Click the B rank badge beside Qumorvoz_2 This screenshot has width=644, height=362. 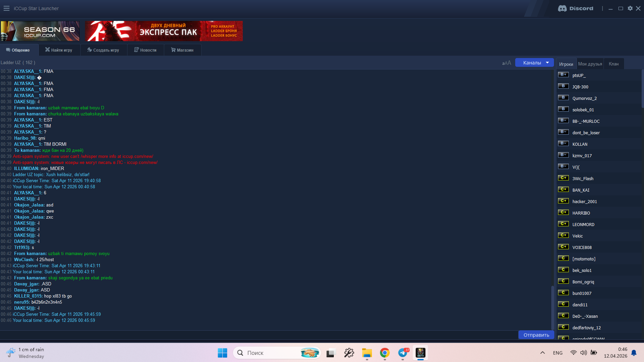point(563,98)
